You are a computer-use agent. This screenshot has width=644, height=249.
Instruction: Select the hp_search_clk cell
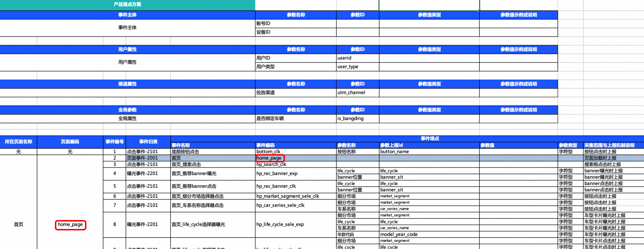point(296,164)
